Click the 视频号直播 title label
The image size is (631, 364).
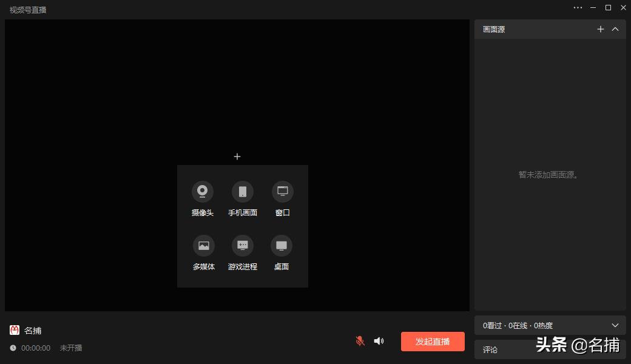pos(27,10)
